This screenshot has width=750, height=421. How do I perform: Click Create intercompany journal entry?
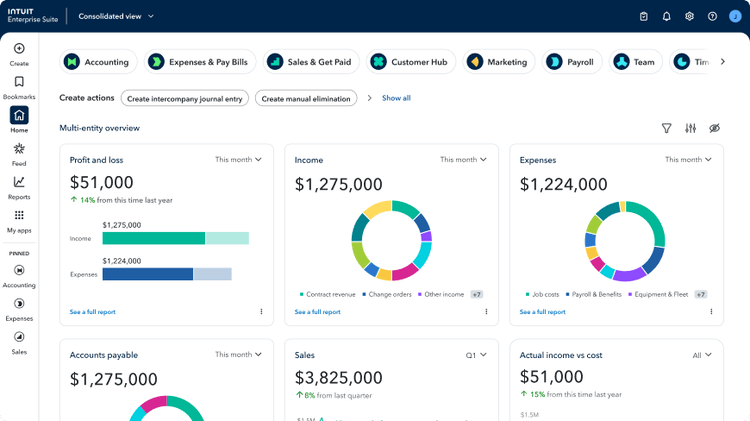coord(185,98)
